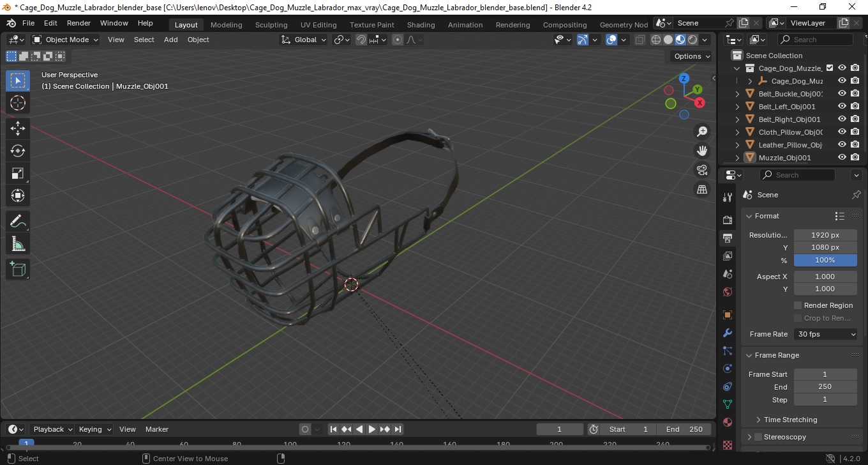The image size is (868, 465).
Task: Open the Object Mode dropdown
Action: 66,40
